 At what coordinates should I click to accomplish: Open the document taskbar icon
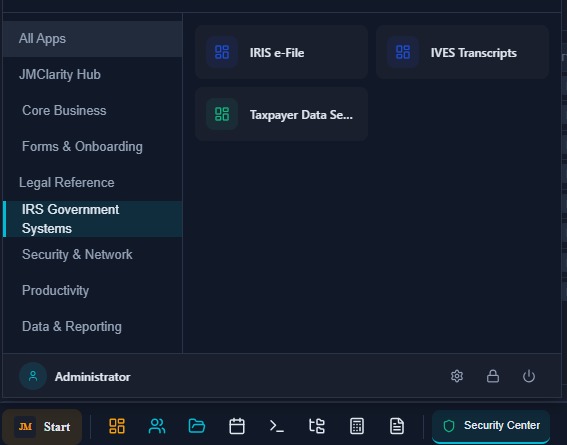(x=397, y=426)
